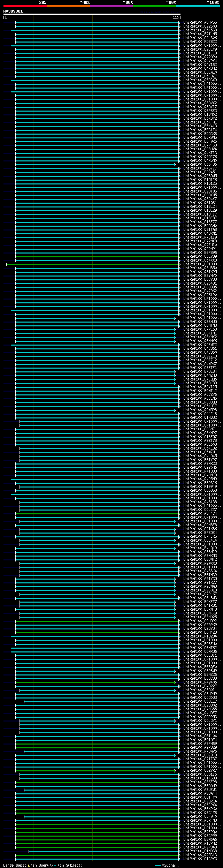Open hit UniRef100_O22608

point(200,26)
